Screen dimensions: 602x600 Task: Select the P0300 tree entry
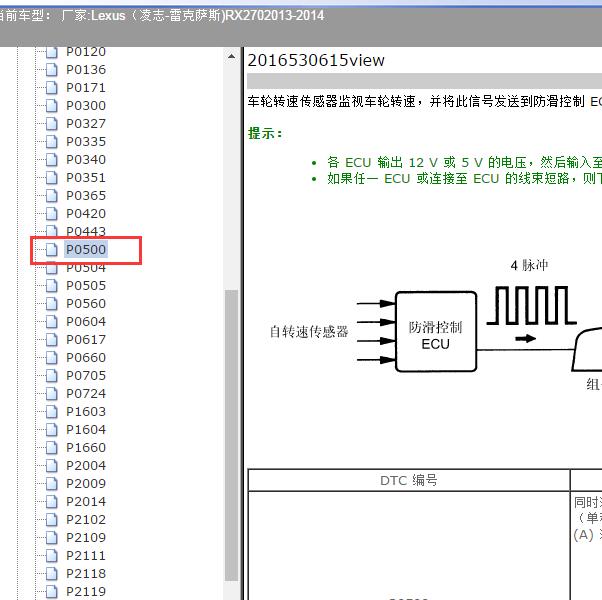click(x=86, y=106)
